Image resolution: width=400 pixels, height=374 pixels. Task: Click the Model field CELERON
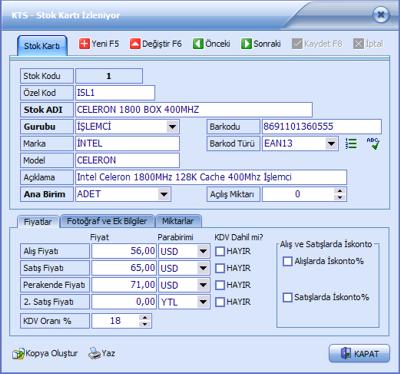point(127,160)
